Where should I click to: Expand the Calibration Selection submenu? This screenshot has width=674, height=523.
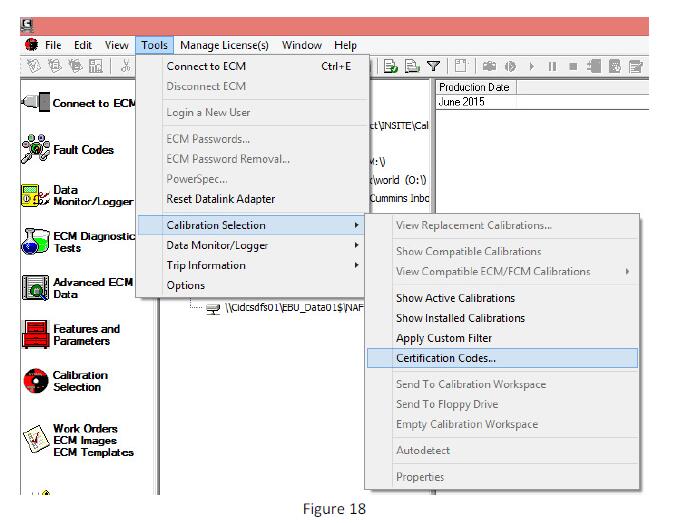252,225
